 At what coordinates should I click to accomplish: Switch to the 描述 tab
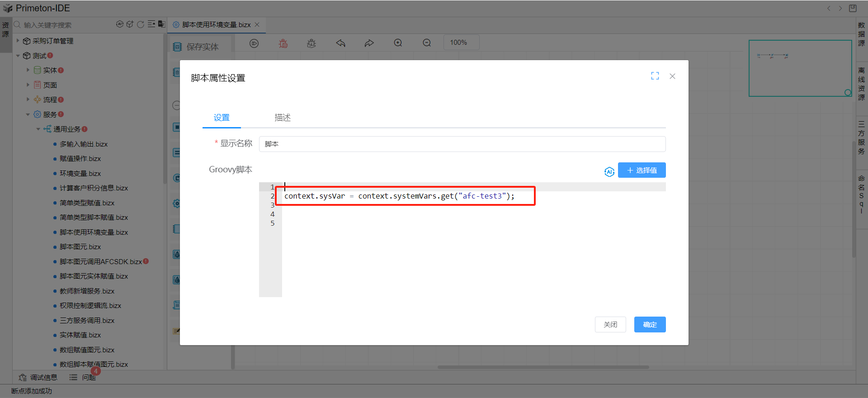click(283, 118)
